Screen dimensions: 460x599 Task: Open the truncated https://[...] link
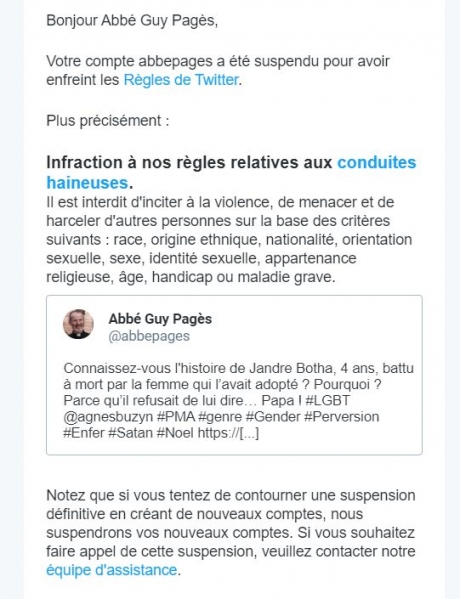[228, 433]
